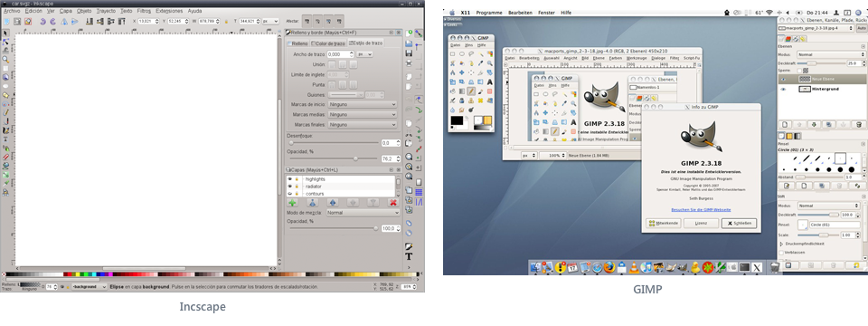Open VLC cone icon in the dock

tap(634, 266)
